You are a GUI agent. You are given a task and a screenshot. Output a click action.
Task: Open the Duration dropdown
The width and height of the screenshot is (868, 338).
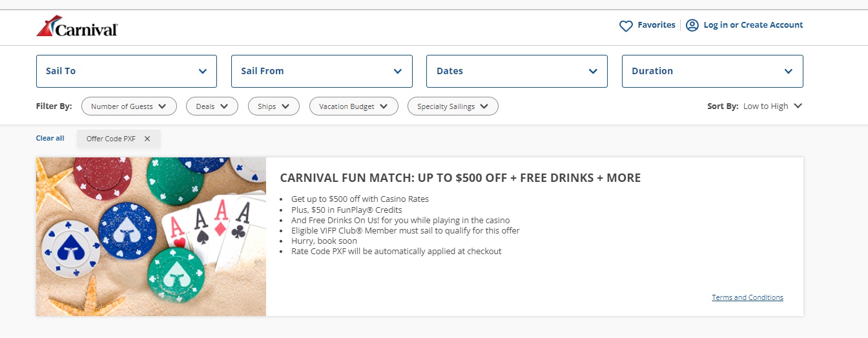pos(712,71)
